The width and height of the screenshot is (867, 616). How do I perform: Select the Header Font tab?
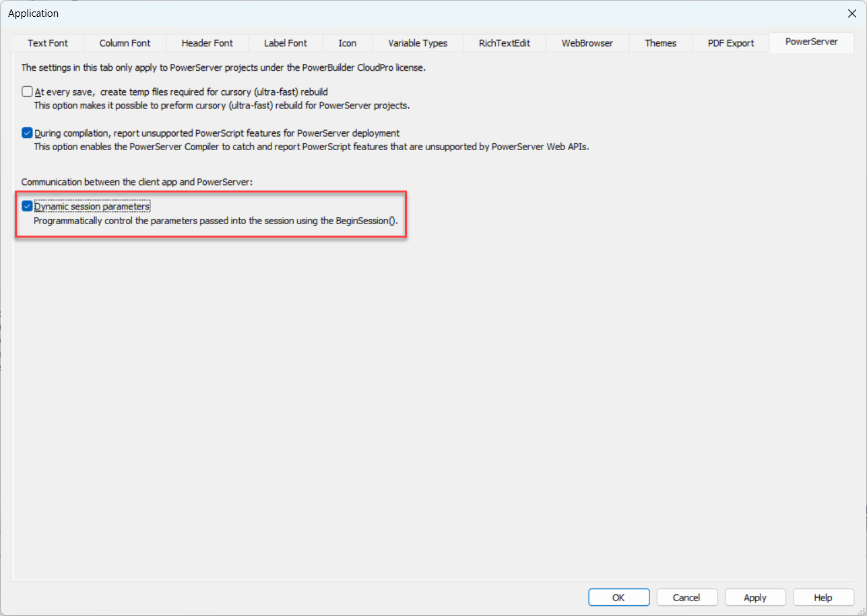[x=207, y=43]
